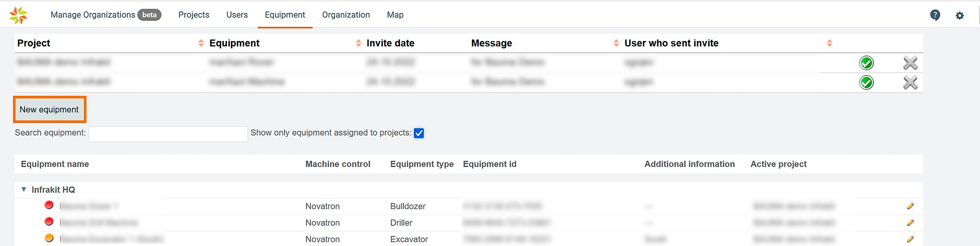Viewport: 980px width, 246px height.
Task: Focus the Search equipment text field
Action: (168, 134)
